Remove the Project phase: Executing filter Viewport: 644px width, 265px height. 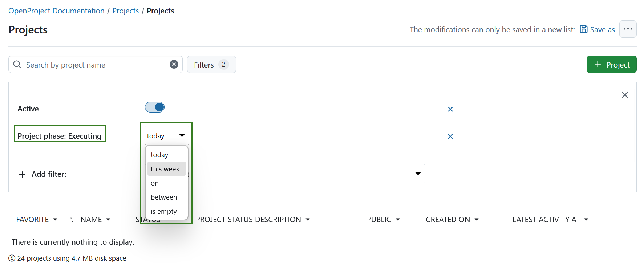pyautogui.click(x=450, y=136)
